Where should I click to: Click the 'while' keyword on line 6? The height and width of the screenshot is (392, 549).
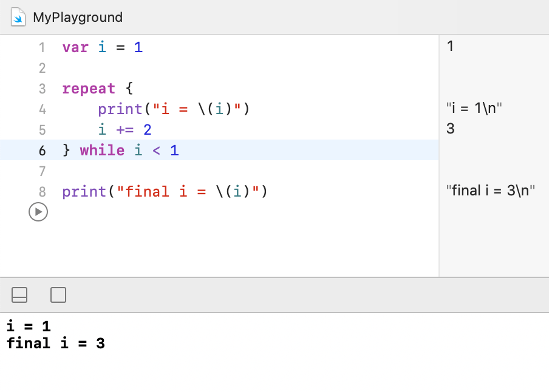point(102,150)
